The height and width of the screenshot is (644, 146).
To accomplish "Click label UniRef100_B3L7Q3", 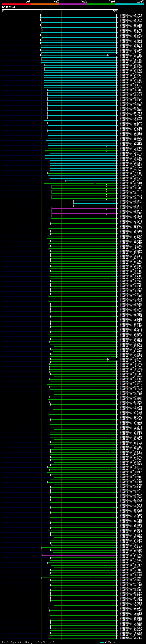I will [x=131, y=188].
